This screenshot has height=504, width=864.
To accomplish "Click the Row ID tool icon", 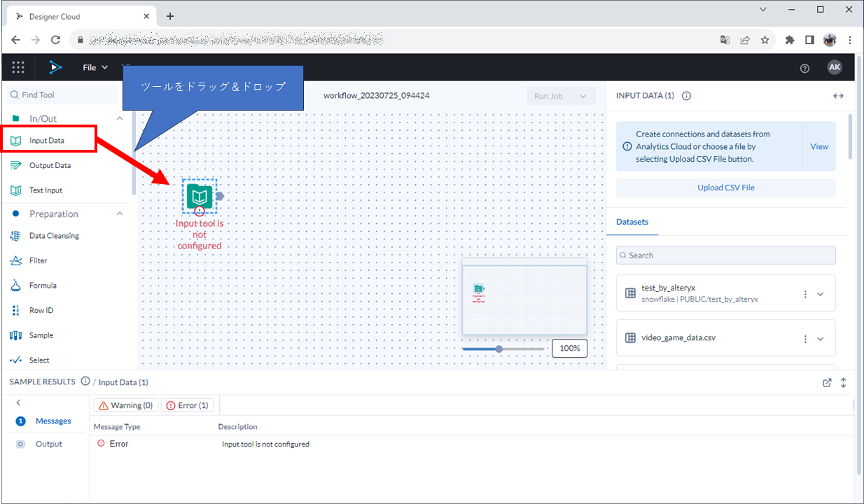I will pyautogui.click(x=16, y=310).
